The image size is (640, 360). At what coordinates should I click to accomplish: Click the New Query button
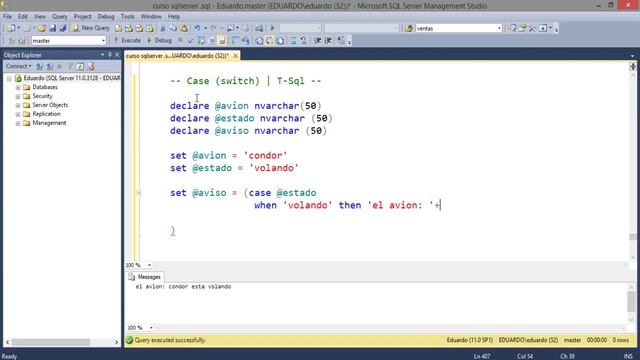[x=91, y=28]
